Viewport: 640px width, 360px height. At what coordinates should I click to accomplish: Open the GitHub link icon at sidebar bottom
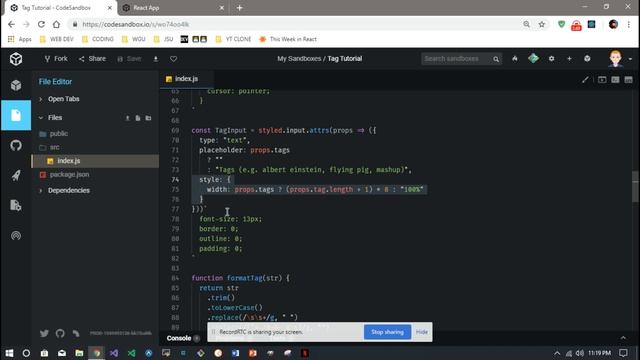pos(60,333)
